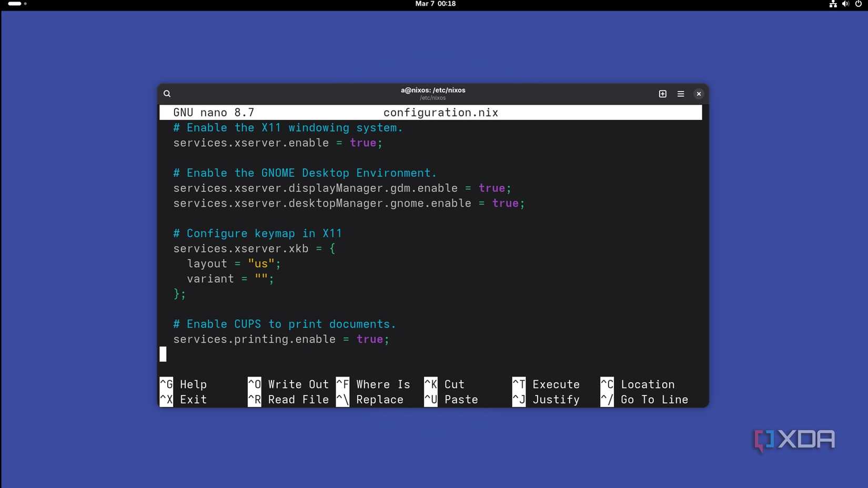
Task: Click the Enable CUPS comment line
Action: (285, 324)
